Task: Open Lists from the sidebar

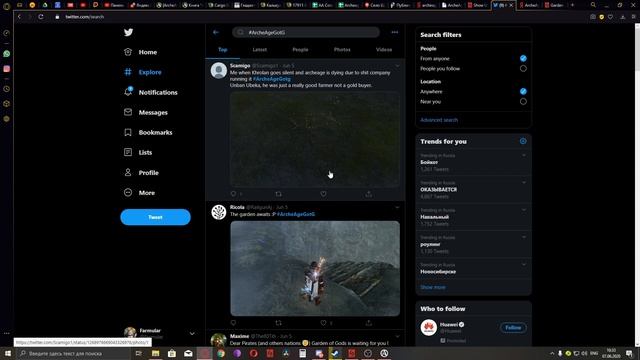Action: (x=138, y=152)
